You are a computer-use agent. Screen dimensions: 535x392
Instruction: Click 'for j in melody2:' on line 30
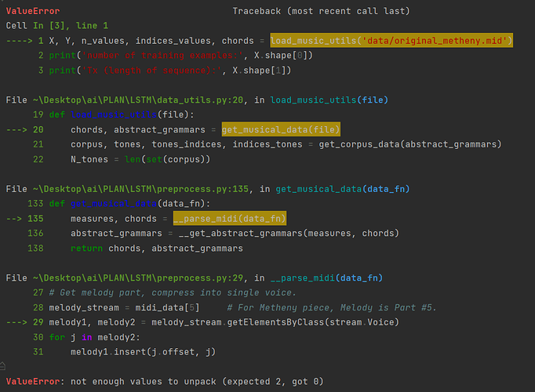coord(94,337)
